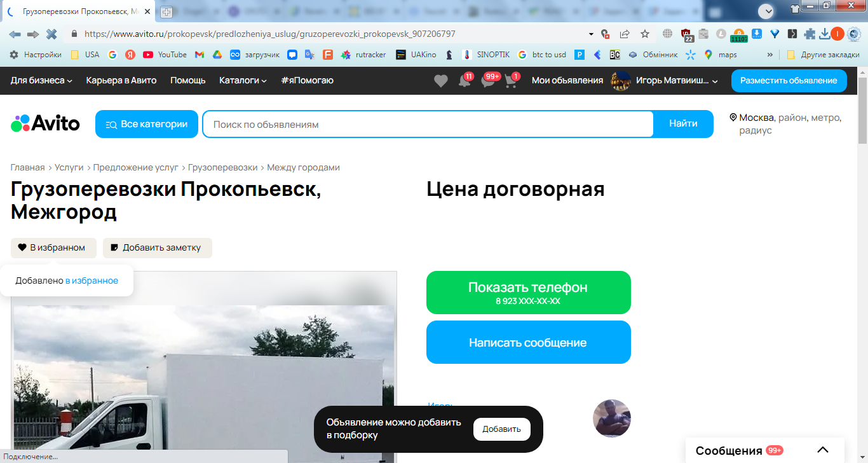Viewport: 868px width, 463px height.
Task: Open the tab search dropdown arrow
Action: coord(766,11)
